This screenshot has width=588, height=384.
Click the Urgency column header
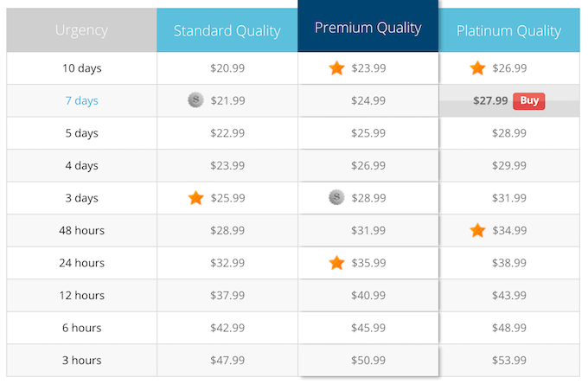[x=82, y=30]
